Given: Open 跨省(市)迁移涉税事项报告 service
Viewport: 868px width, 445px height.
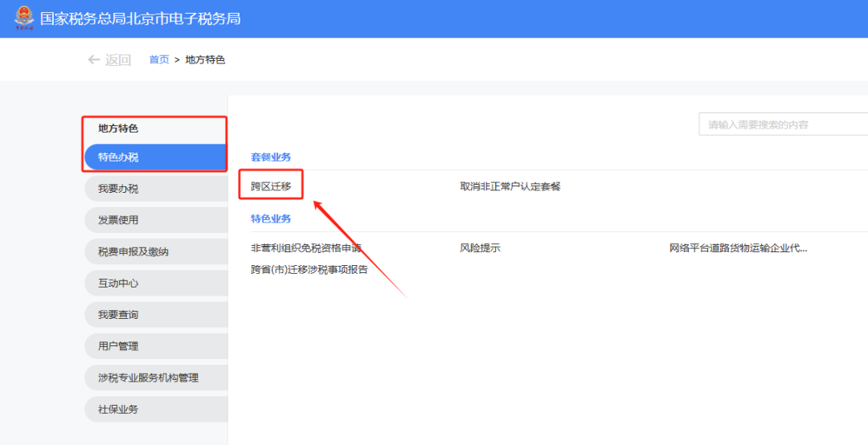Looking at the screenshot, I should (x=309, y=270).
